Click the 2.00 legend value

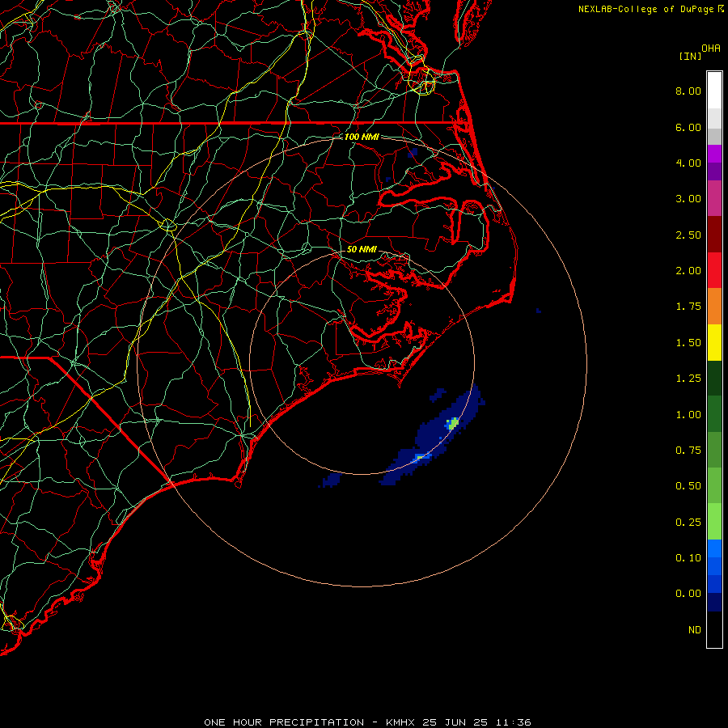(x=688, y=271)
